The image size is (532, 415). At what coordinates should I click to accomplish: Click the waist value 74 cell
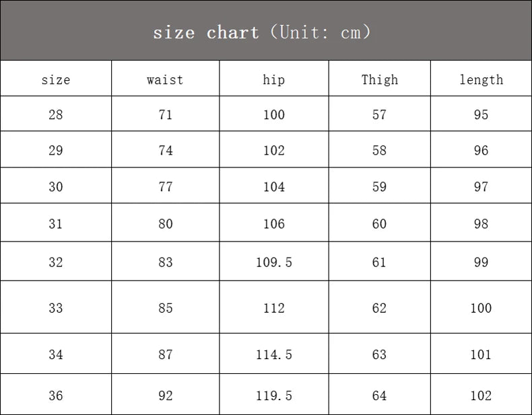(x=165, y=150)
